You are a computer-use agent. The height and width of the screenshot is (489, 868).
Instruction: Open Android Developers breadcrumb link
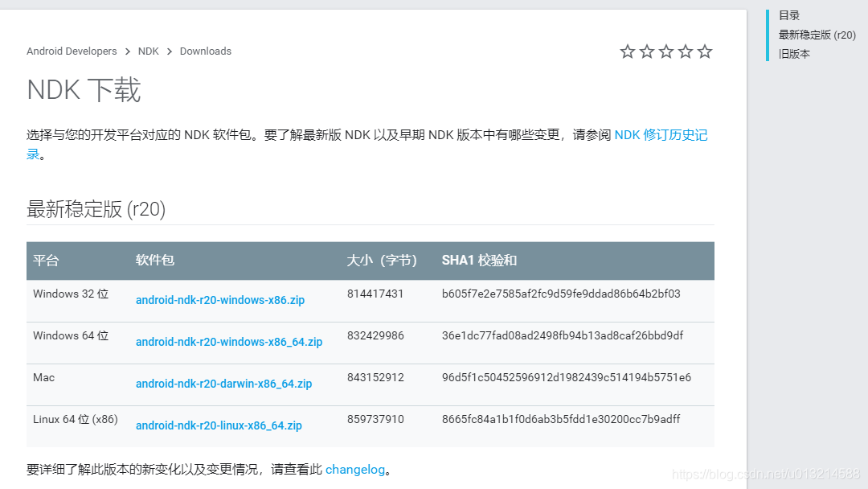click(x=72, y=51)
